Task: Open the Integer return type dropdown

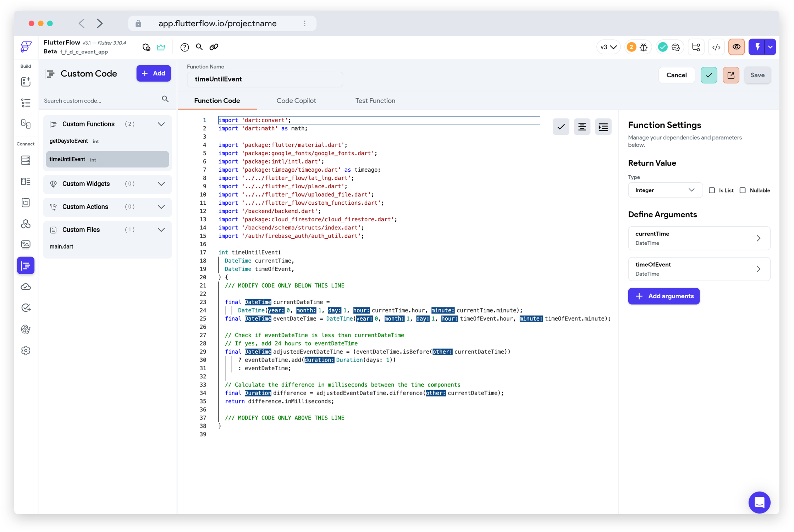Action: click(665, 190)
